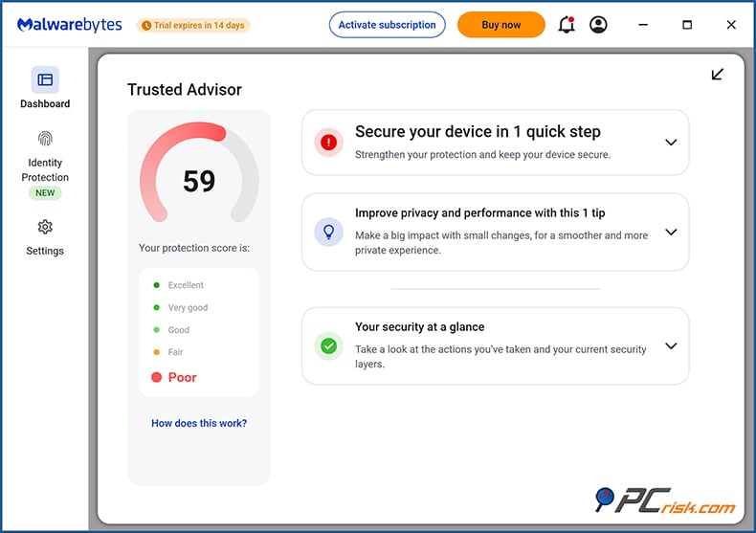Open the Dashboard icon in sidebar
The image size is (756, 533).
45,79
